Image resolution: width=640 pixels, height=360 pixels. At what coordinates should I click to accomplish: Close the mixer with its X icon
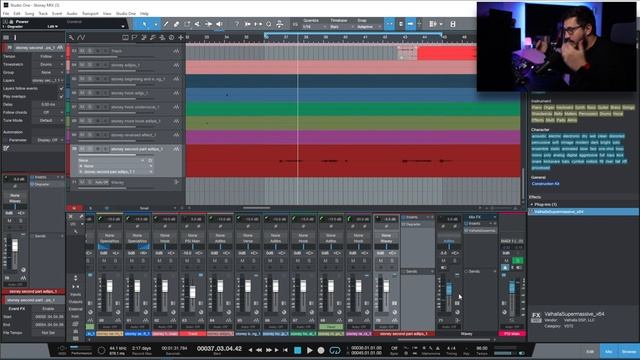pos(70,217)
